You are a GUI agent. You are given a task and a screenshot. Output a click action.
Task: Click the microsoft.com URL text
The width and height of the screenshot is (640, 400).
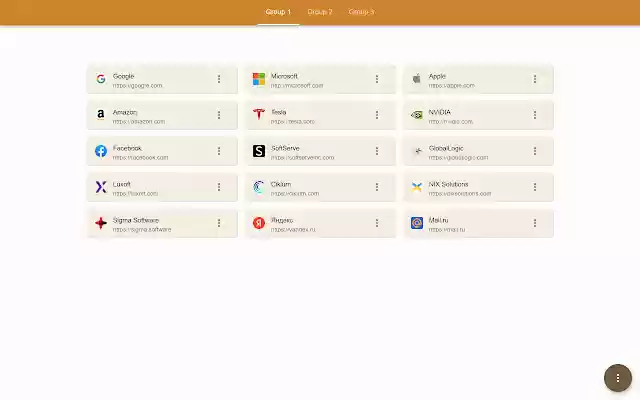297,86
